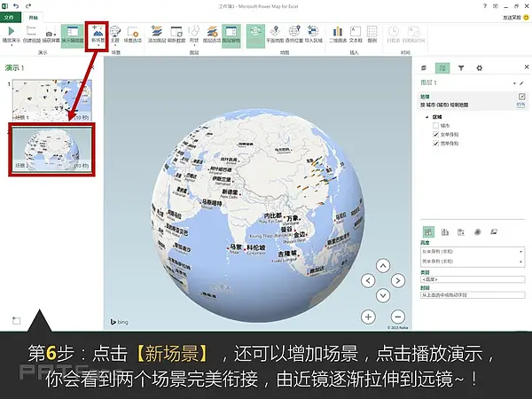Screen dimensions: 532x399
Task: Uncheck the 女学身份 field checkbox
Action: coord(436,133)
